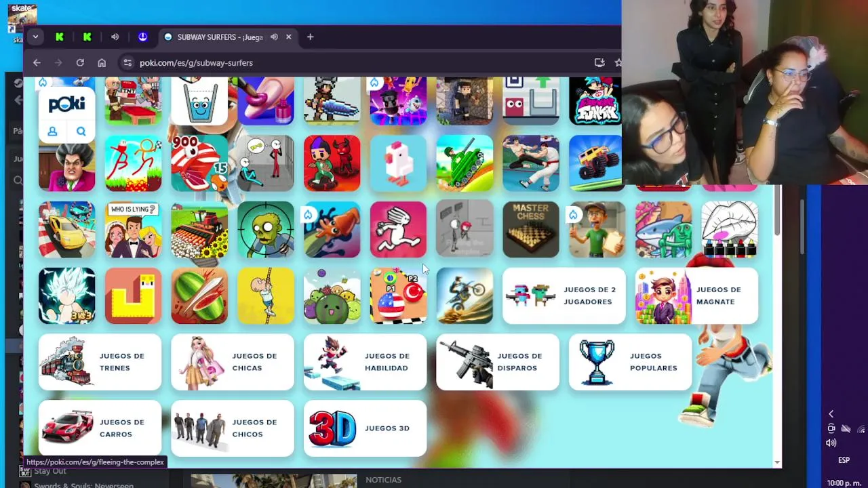Screen dimensions: 868x488
Task: Open the blue monster truck game
Action: [x=595, y=163]
